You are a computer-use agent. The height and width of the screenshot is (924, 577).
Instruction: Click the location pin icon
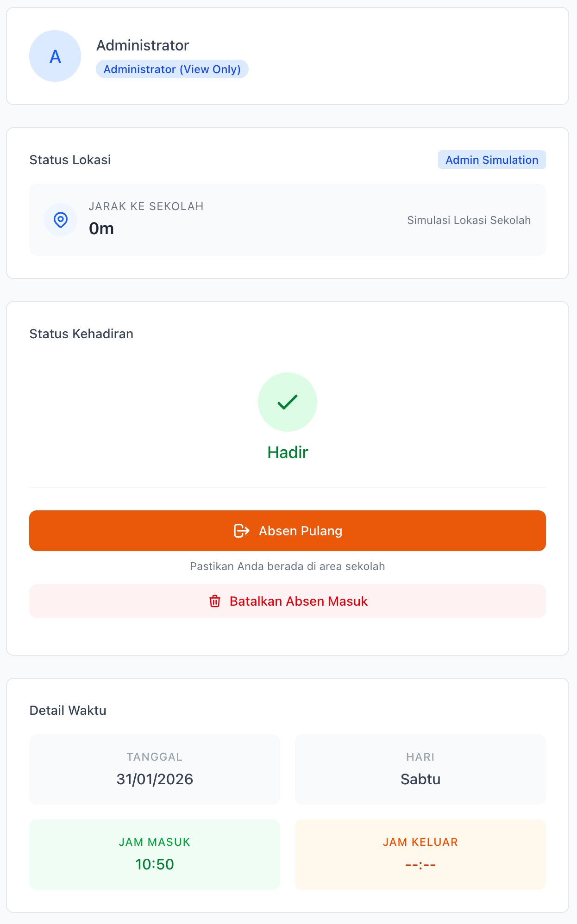coord(61,220)
